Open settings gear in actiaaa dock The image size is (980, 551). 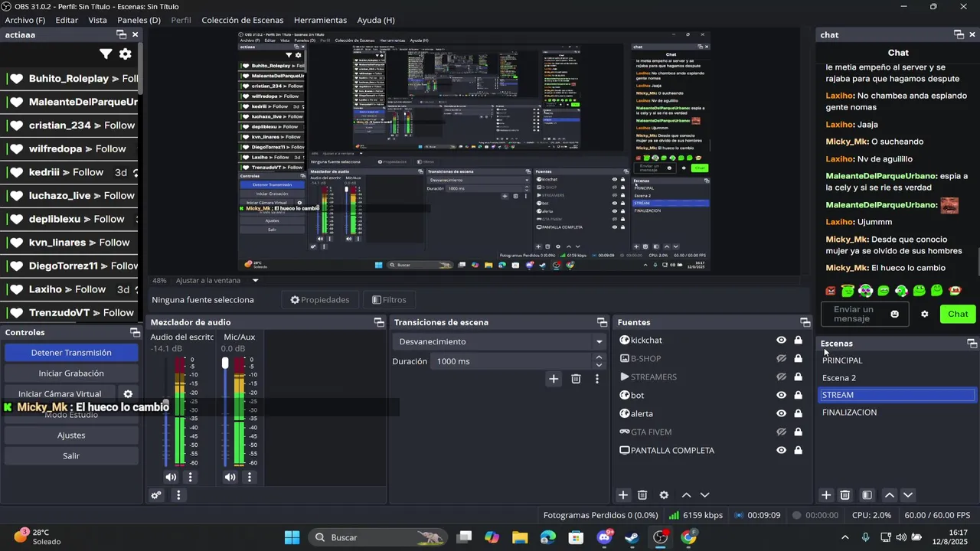pyautogui.click(x=126, y=54)
